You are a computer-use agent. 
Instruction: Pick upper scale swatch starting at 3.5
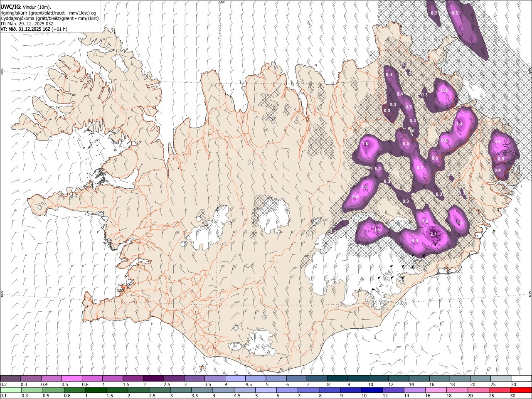(x=214, y=379)
